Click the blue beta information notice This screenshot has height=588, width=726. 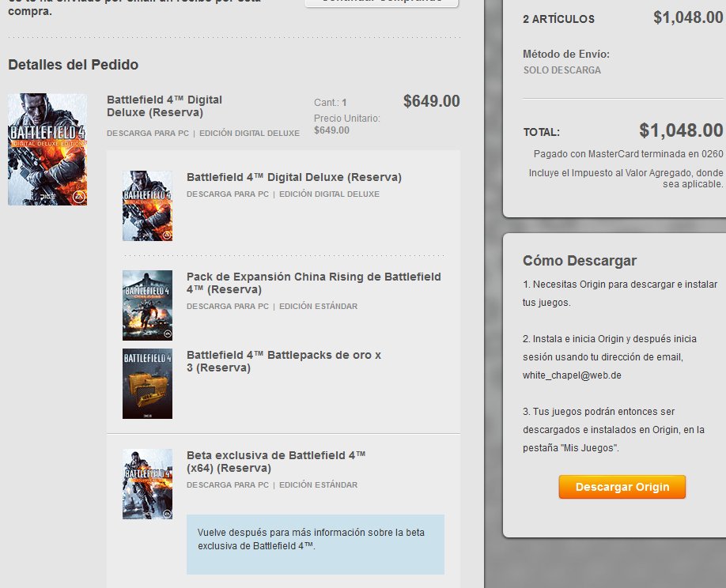[316, 544]
